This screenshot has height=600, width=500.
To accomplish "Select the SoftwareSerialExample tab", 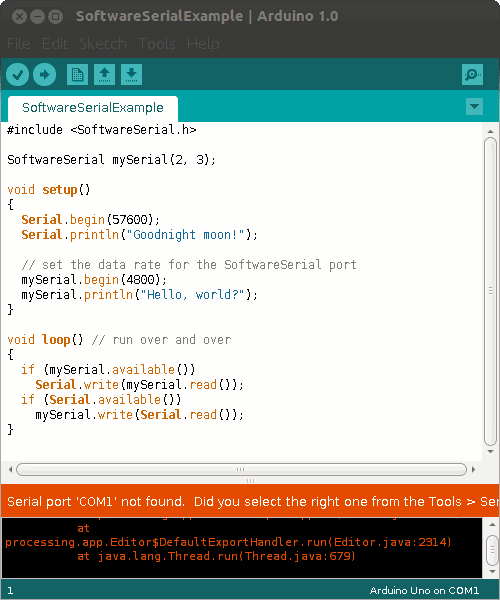I will 93,108.
